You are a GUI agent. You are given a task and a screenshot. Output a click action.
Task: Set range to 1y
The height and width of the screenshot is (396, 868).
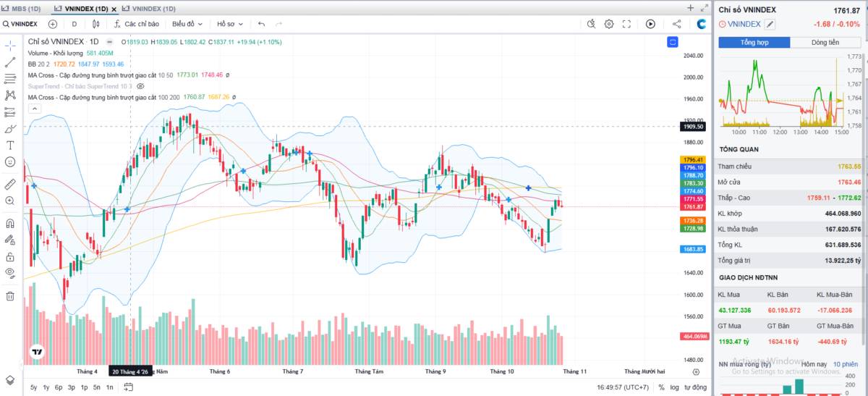(x=46, y=387)
